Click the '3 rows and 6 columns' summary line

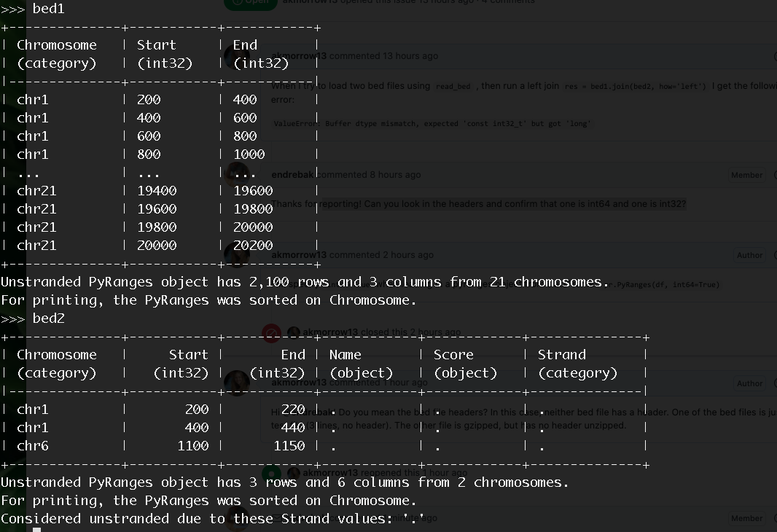285,482
